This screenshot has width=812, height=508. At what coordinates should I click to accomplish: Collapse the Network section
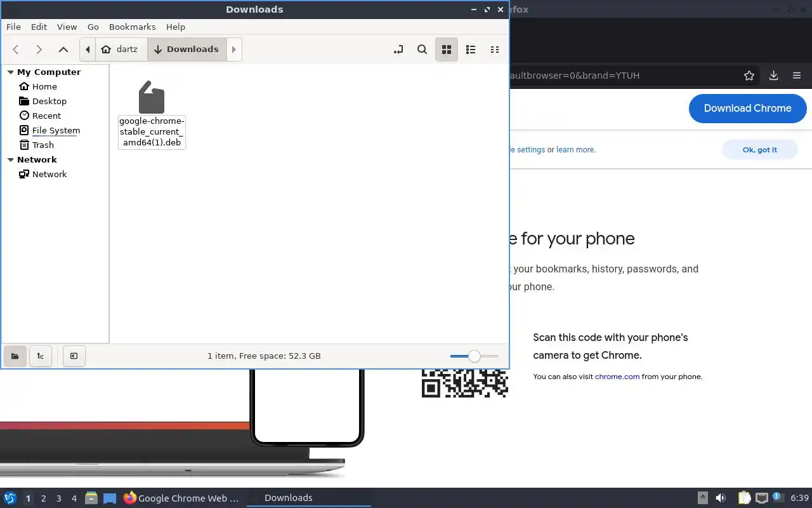(10, 160)
